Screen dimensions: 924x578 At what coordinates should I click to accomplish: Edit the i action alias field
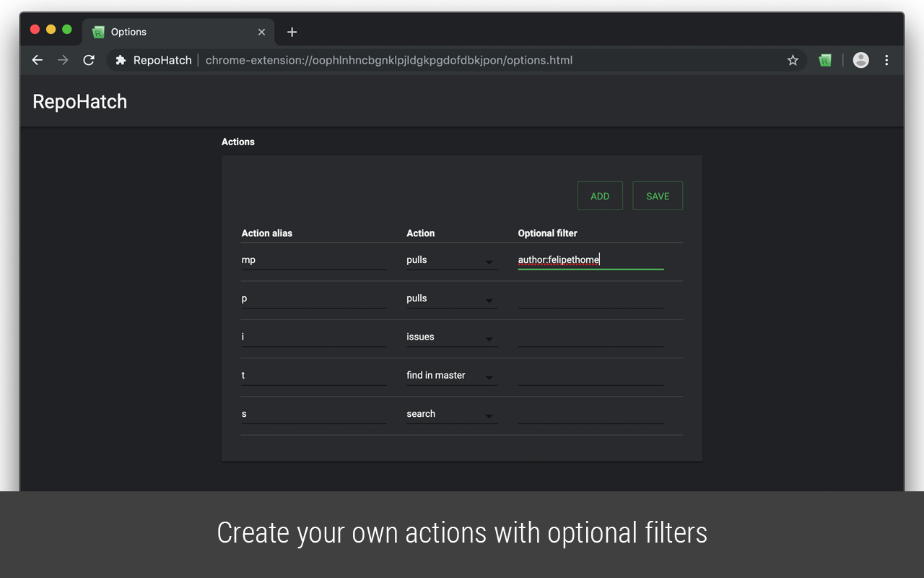314,337
